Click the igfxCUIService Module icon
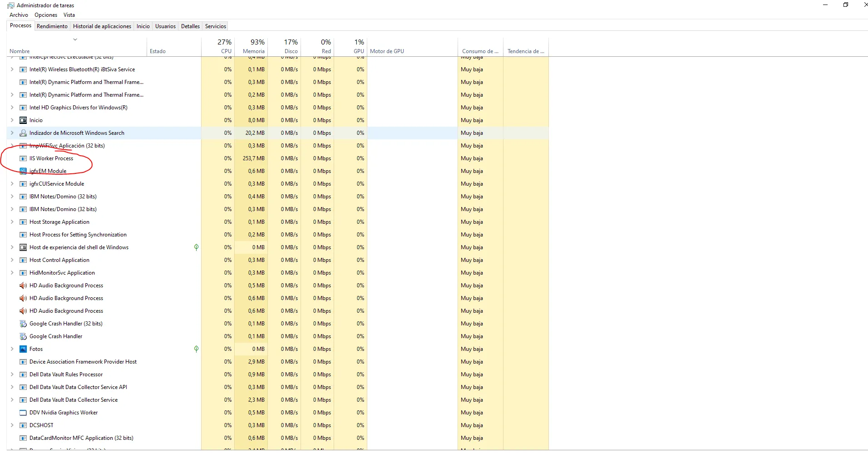 click(x=23, y=184)
